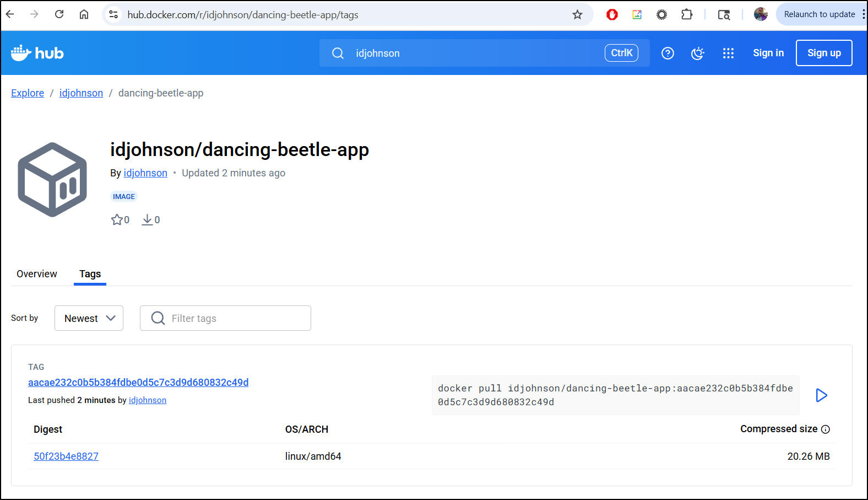
Task: Switch to the Overview tab
Action: click(37, 274)
